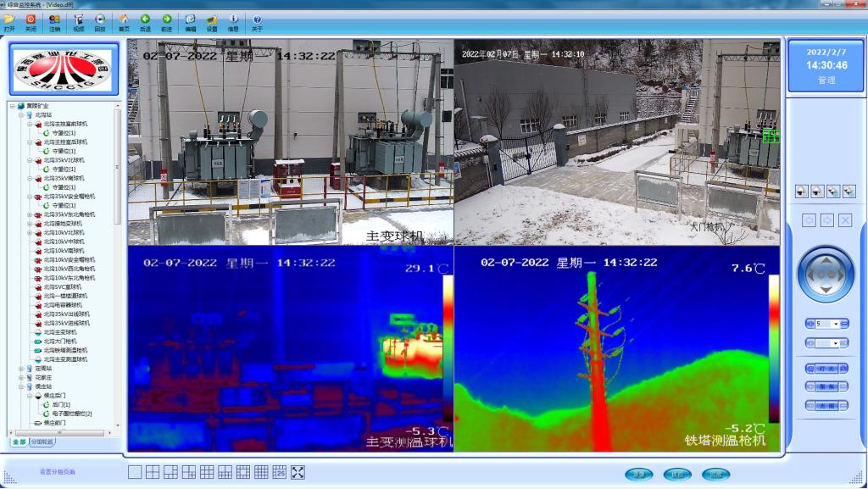868x489 pixels.
Task: Open 设置 (Settings) from the toolbar
Action: coord(212,19)
